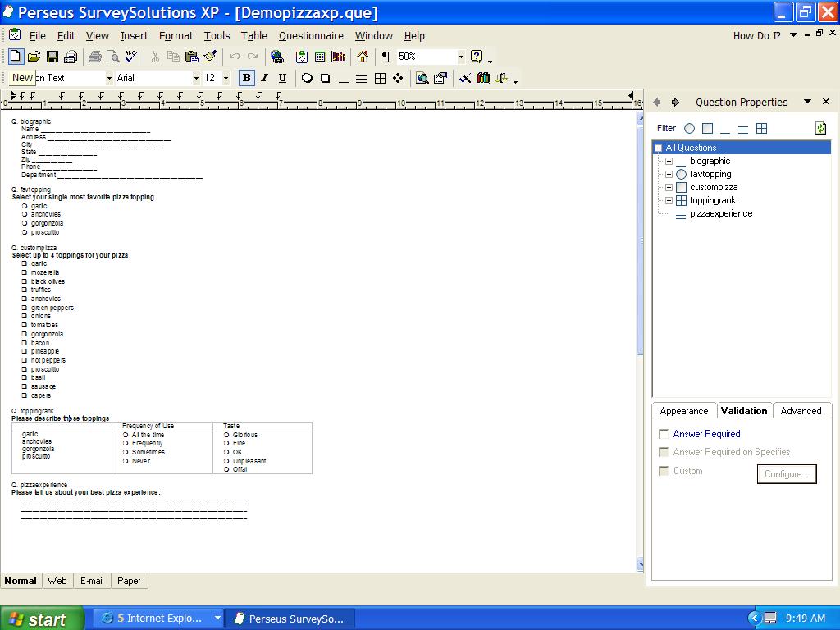The height and width of the screenshot is (630, 840).
Task: Tick the Answer Required on Specifies checkbox
Action: click(x=664, y=452)
